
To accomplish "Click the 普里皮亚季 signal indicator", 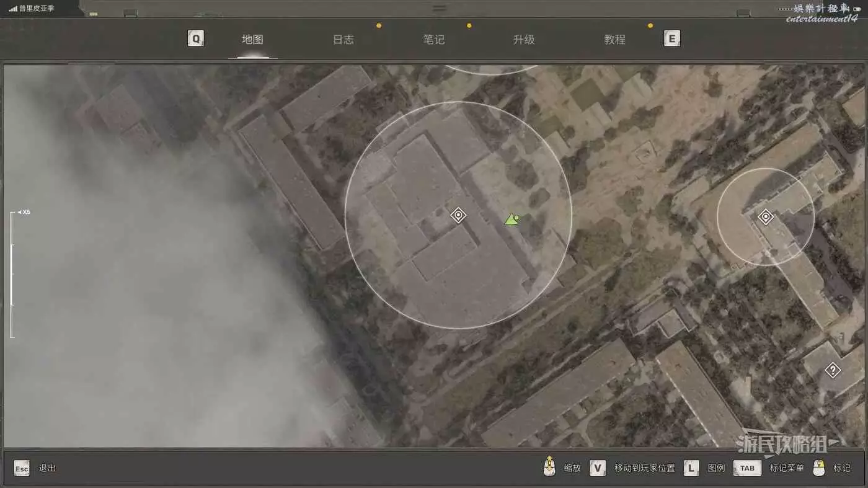I will [x=32, y=9].
